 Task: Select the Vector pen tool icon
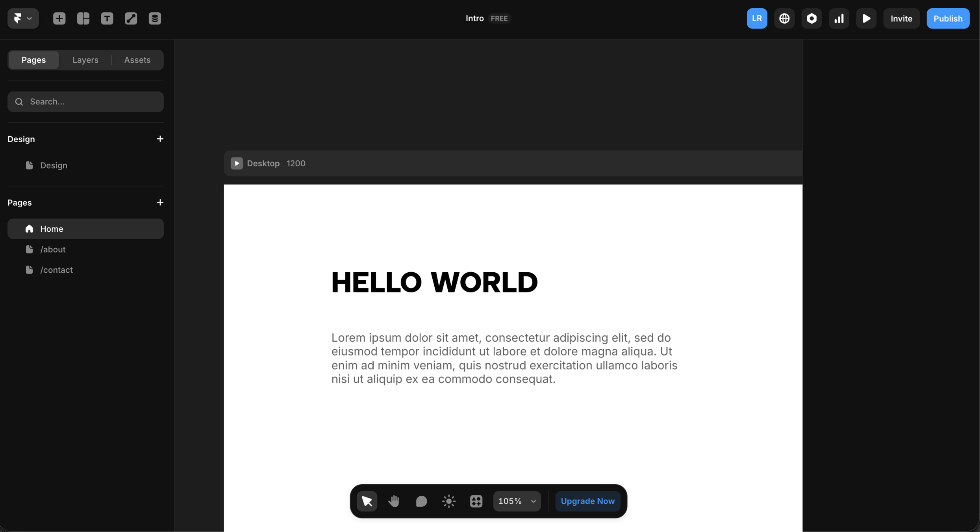(131, 19)
